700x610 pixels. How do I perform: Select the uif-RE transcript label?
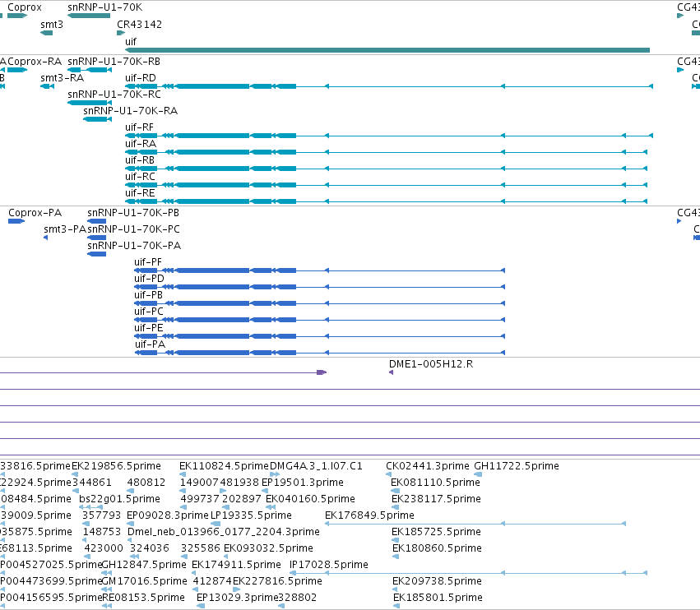(140, 193)
